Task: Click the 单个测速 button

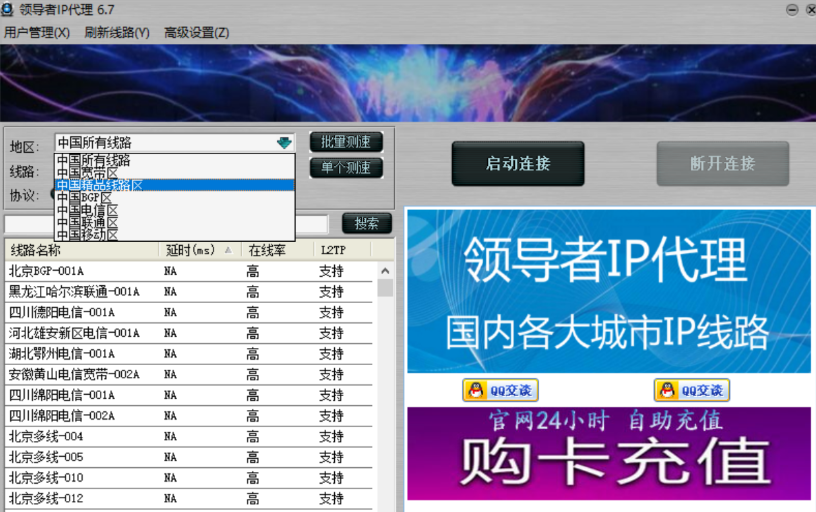Action: click(x=346, y=168)
